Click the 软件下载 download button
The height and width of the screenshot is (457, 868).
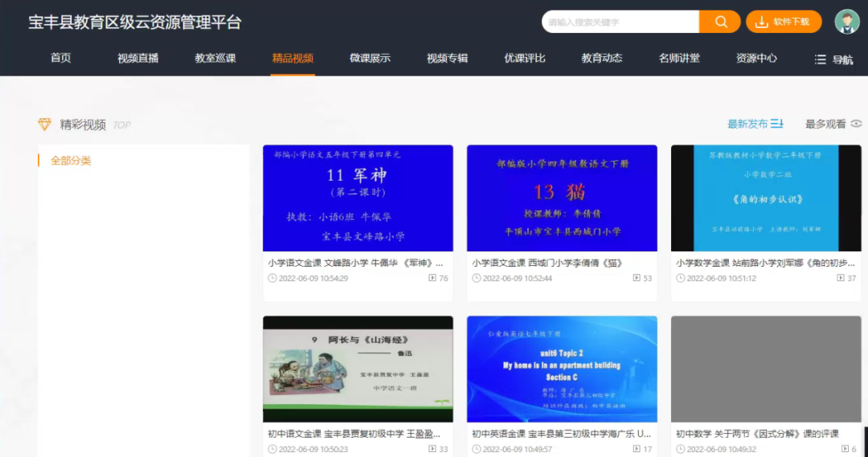tap(784, 22)
